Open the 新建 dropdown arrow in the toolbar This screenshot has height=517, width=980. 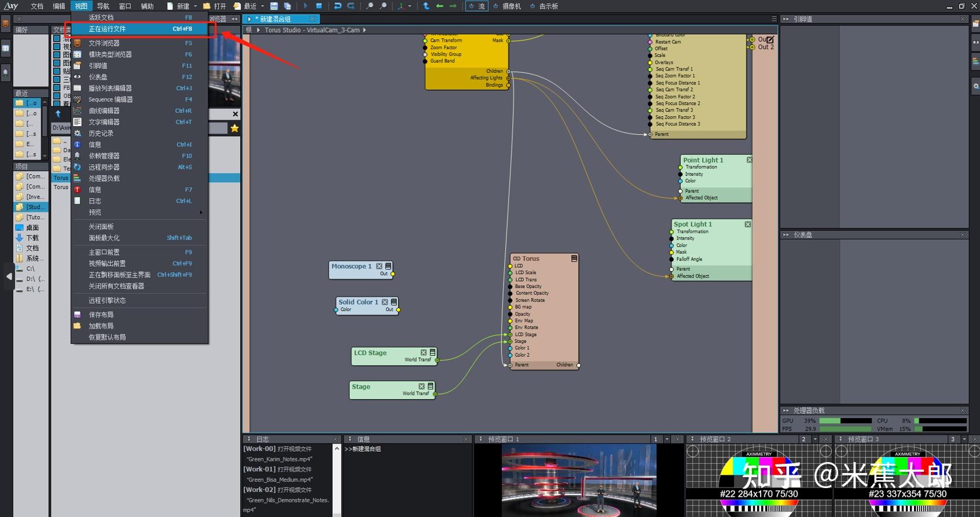click(x=196, y=6)
